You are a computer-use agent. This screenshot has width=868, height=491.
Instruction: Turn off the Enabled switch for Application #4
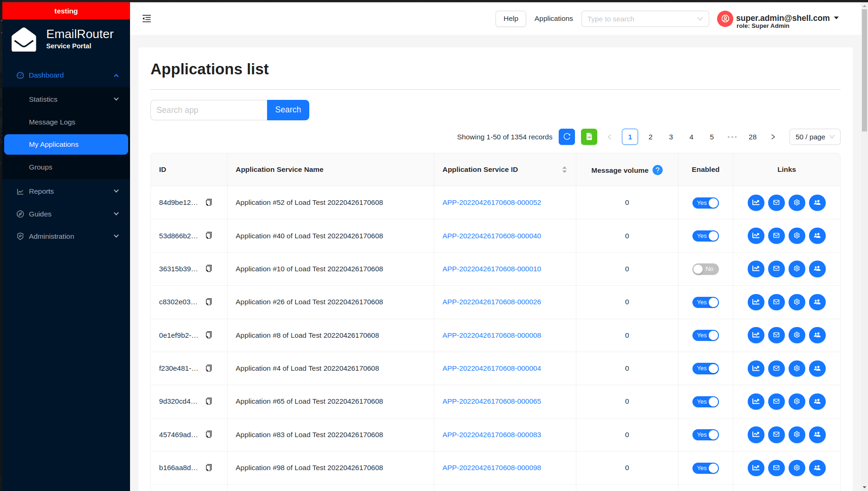[x=705, y=368]
